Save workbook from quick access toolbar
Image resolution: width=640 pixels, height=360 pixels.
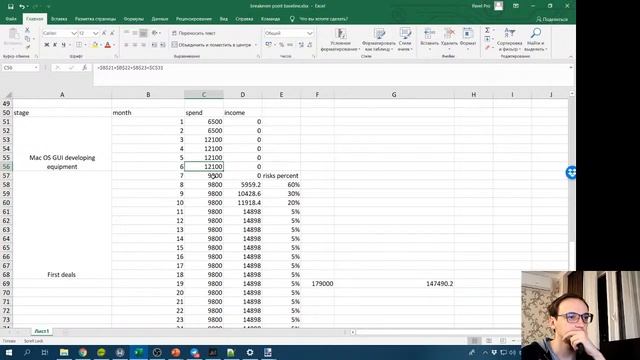pos(11,6)
